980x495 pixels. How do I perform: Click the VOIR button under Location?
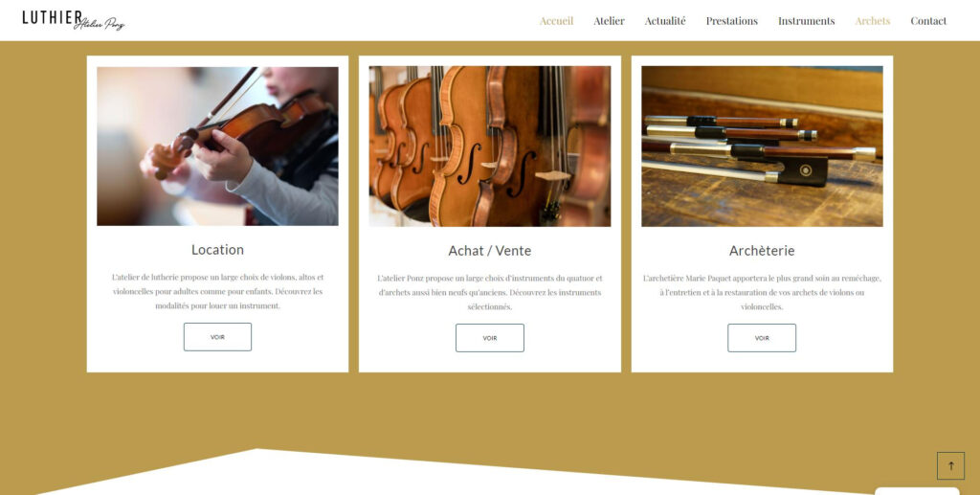217,337
